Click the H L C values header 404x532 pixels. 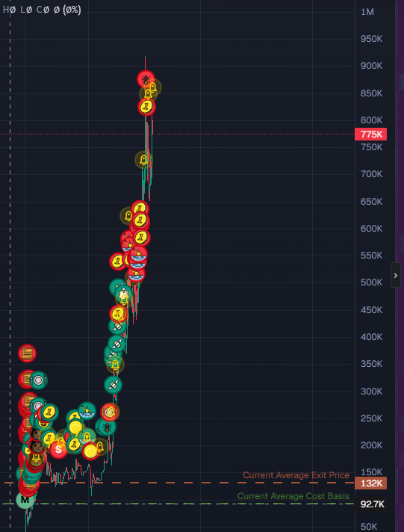point(42,10)
